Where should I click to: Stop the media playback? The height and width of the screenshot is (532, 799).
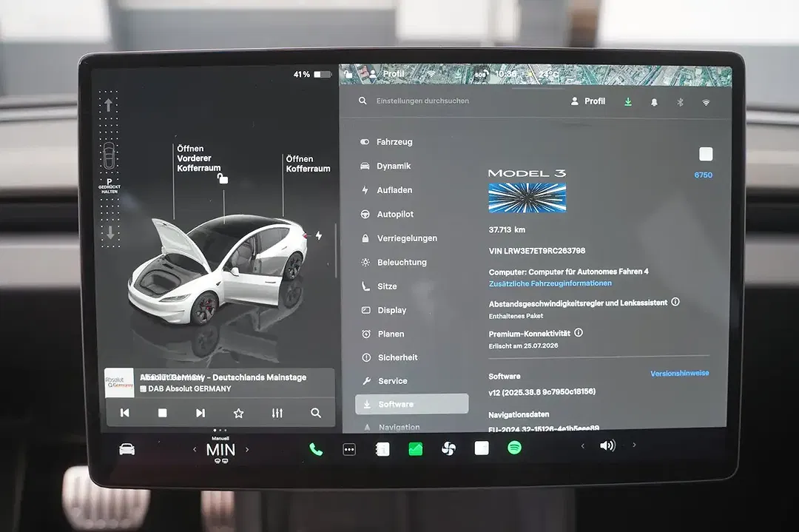point(163,413)
